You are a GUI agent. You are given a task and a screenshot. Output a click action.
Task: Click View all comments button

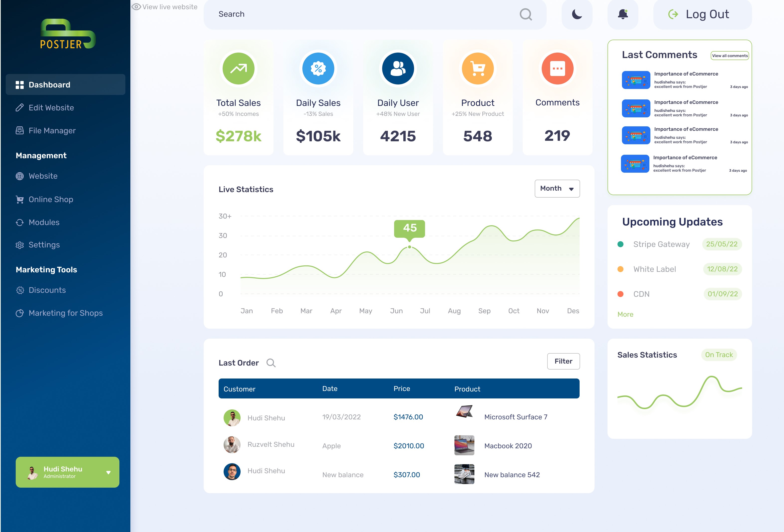730,56
